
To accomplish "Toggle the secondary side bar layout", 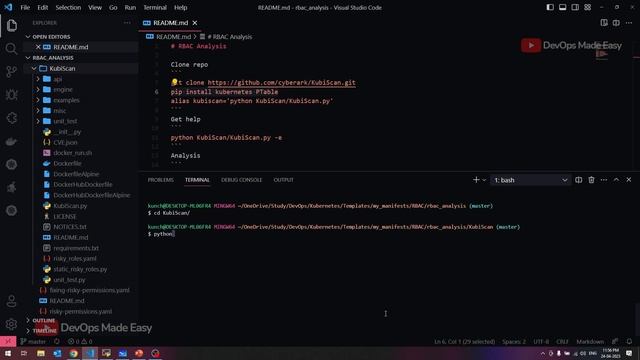I will [x=575, y=7].
